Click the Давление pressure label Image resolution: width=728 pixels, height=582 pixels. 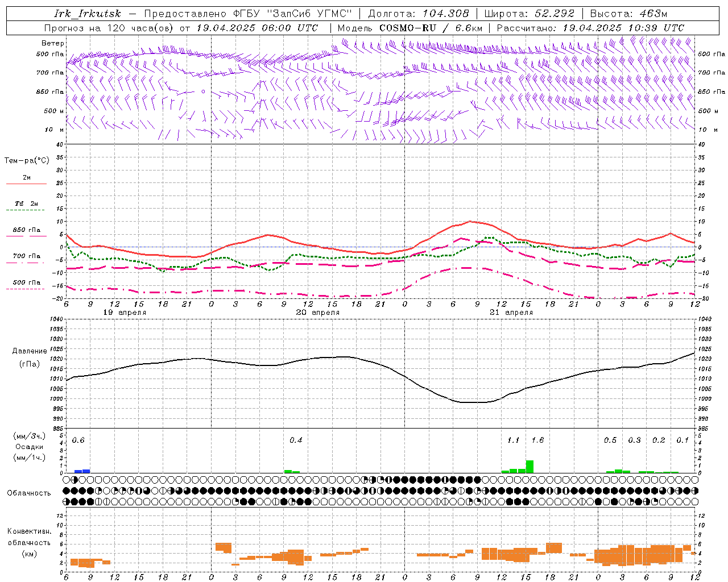[30, 351]
